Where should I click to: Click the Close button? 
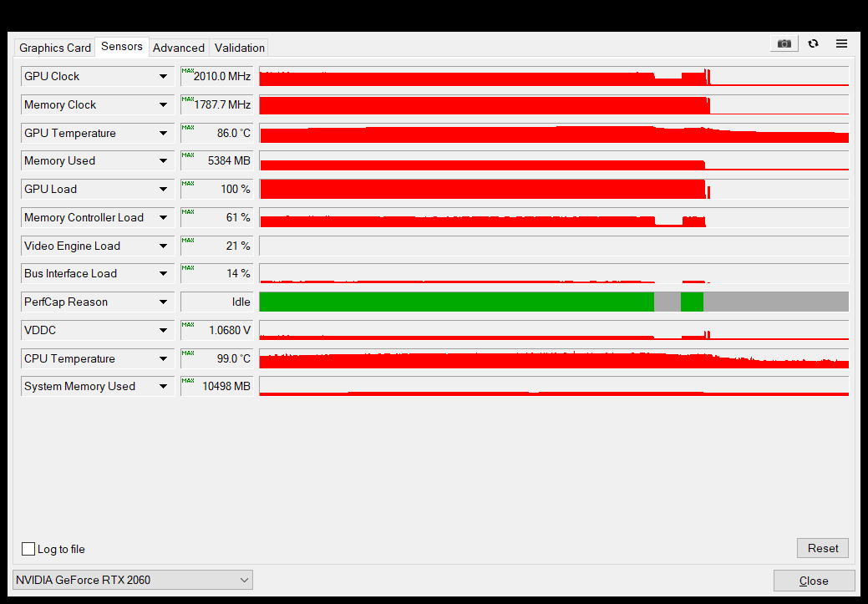pyautogui.click(x=814, y=581)
